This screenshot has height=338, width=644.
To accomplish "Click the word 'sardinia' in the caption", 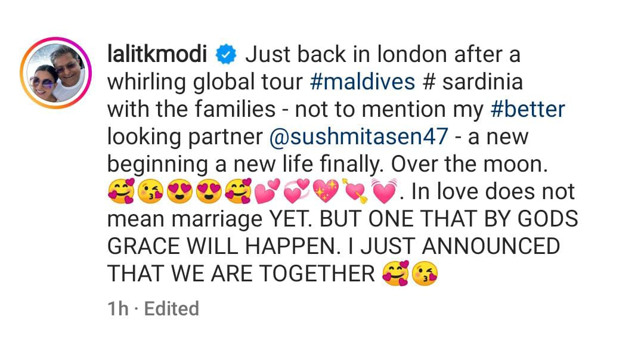I will click(482, 82).
